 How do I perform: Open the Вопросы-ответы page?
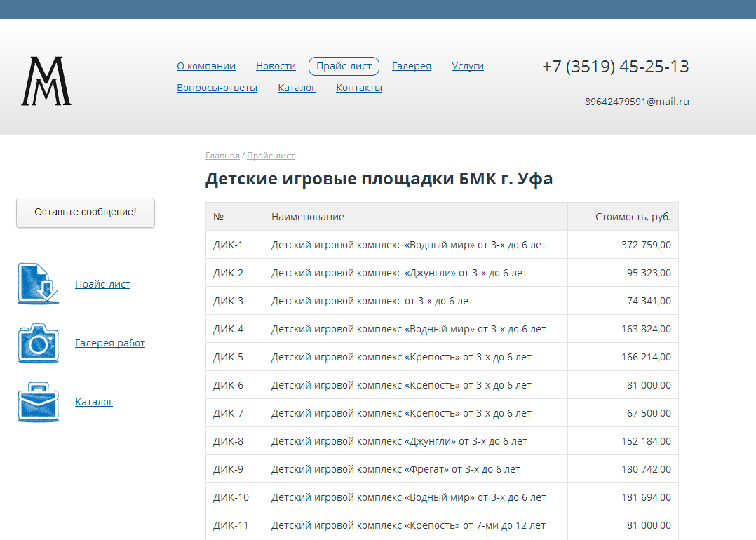coord(217,88)
